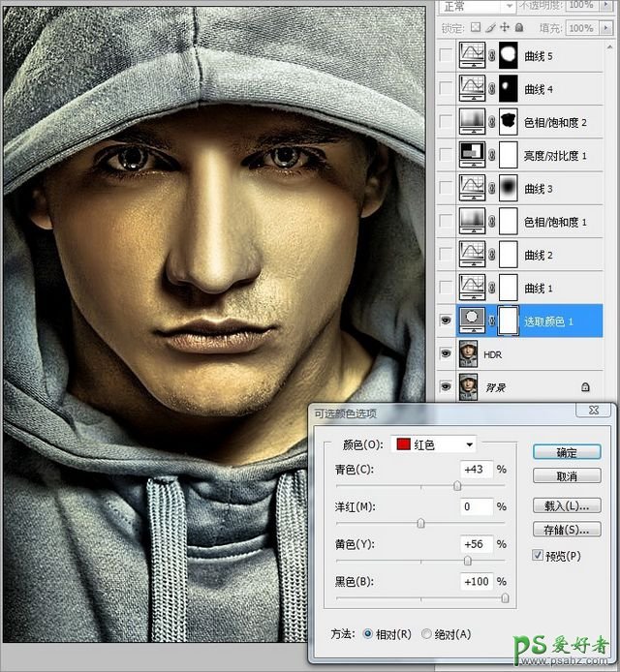
Task: Click the 曲线 5 curves adjustment icon
Action: pos(474,56)
